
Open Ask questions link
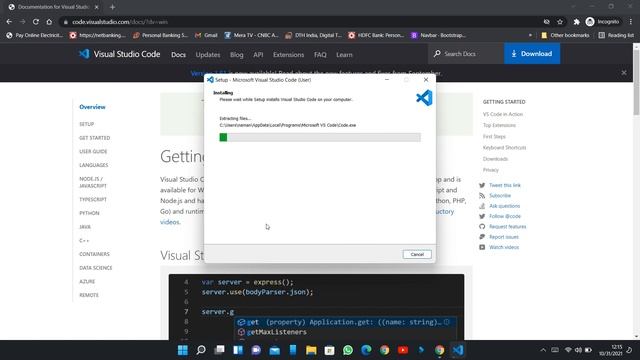coord(504,206)
